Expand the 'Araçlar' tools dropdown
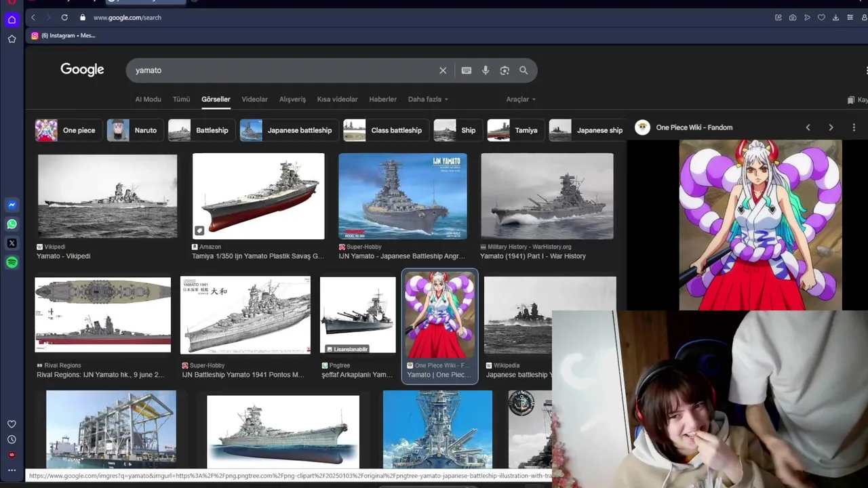This screenshot has height=488, width=868. click(x=521, y=100)
